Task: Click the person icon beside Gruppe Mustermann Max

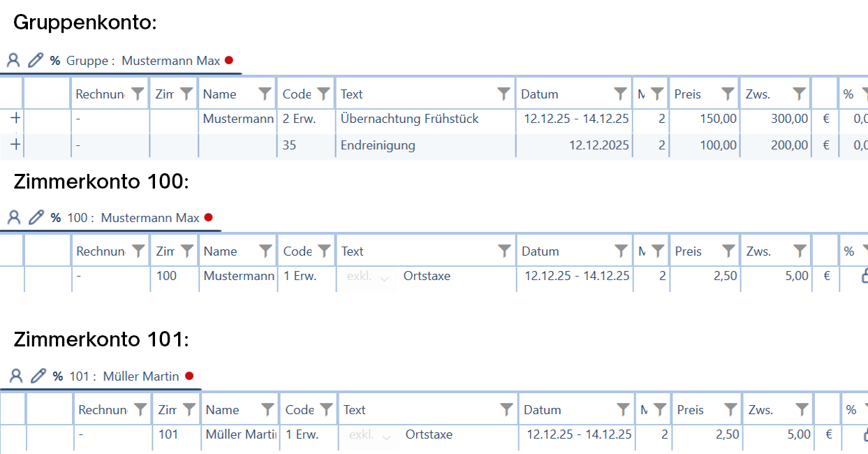Action: tap(13, 60)
